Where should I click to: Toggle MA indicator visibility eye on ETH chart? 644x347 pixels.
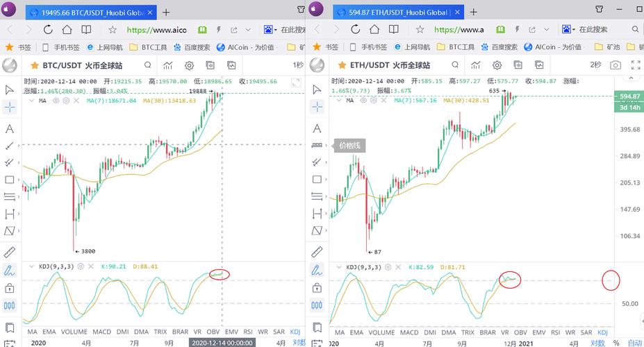point(365,101)
